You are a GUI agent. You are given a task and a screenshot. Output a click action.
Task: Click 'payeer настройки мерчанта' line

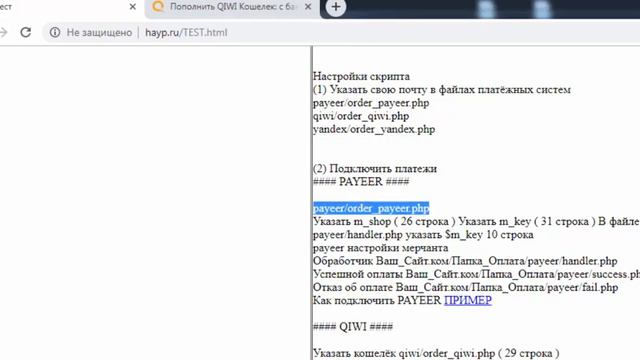(380, 248)
